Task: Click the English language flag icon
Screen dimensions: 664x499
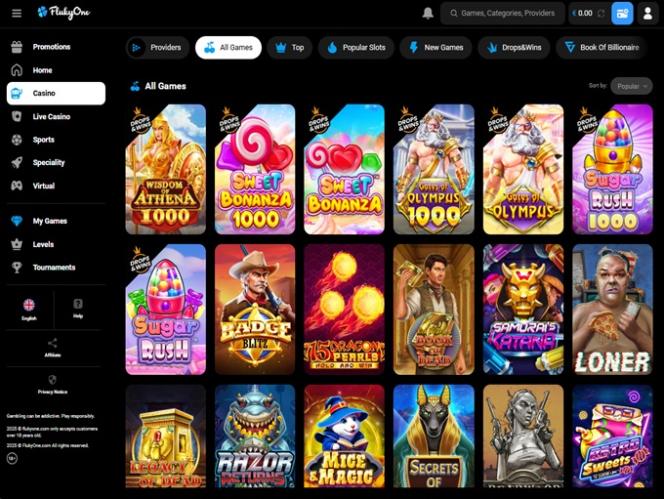Action: pyautogui.click(x=29, y=305)
